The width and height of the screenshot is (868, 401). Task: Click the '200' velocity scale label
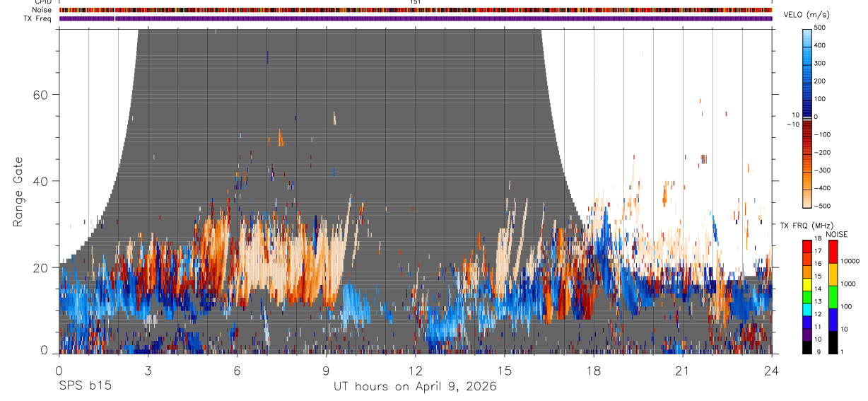click(x=821, y=81)
